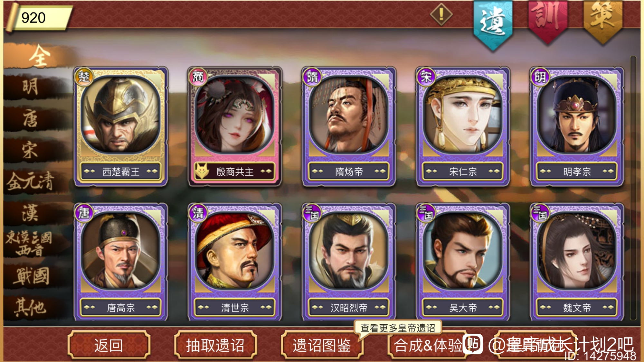
Task: Click the fox icon beside 殷商共主
Action: [x=203, y=171]
